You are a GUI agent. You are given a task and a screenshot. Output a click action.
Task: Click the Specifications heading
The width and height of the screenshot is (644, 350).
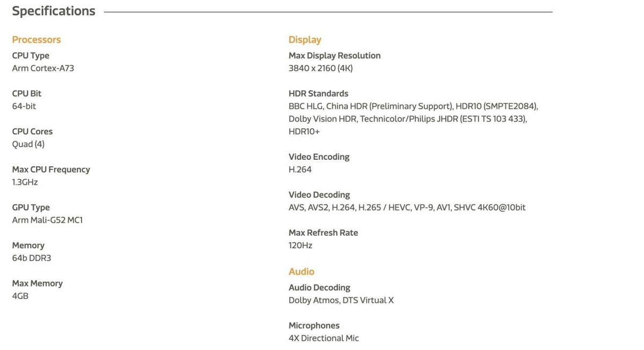point(54,11)
